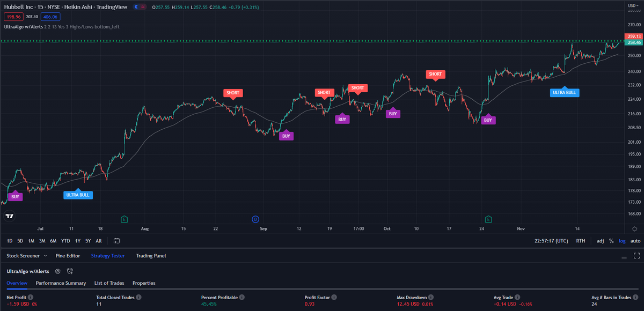This screenshot has width=644, height=311.
Task: Set chart range to 5D
Action: [x=20, y=241]
